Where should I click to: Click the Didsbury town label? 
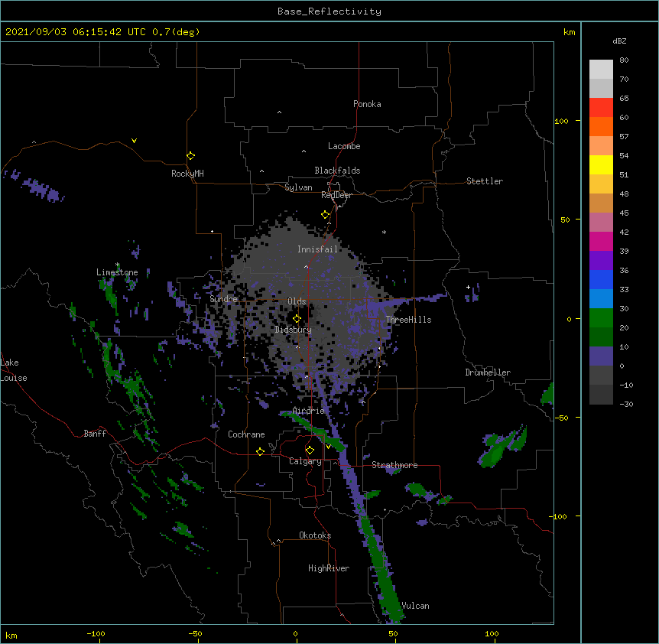pyautogui.click(x=294, y=330)
